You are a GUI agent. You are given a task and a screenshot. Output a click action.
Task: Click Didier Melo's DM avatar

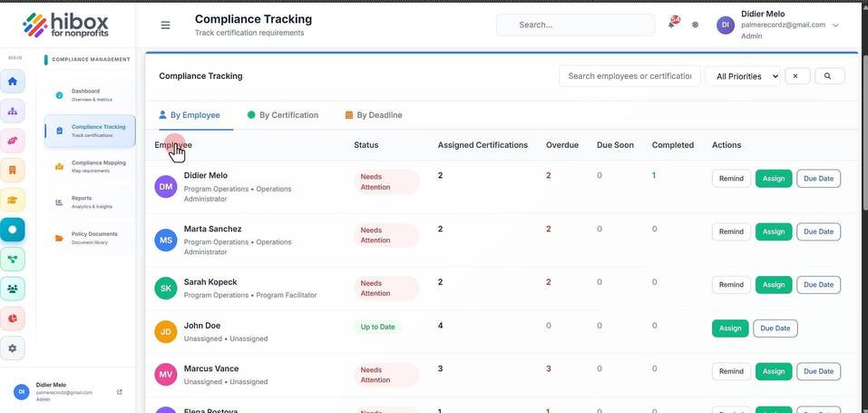pyautogui.click(x=165, y=187)
